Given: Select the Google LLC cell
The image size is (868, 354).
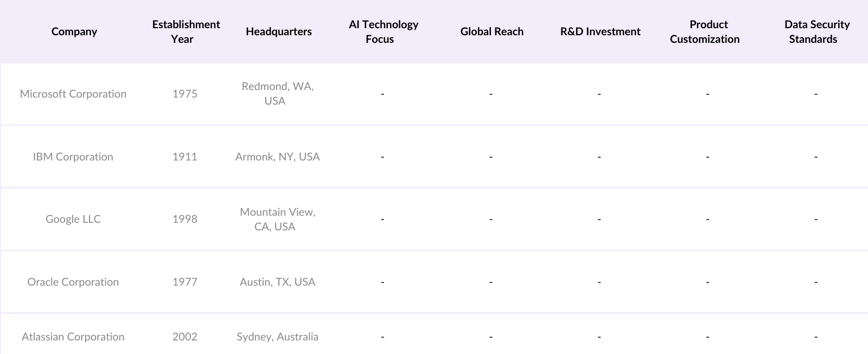Looking at the screenshot, I should click(x=73, y=219).
